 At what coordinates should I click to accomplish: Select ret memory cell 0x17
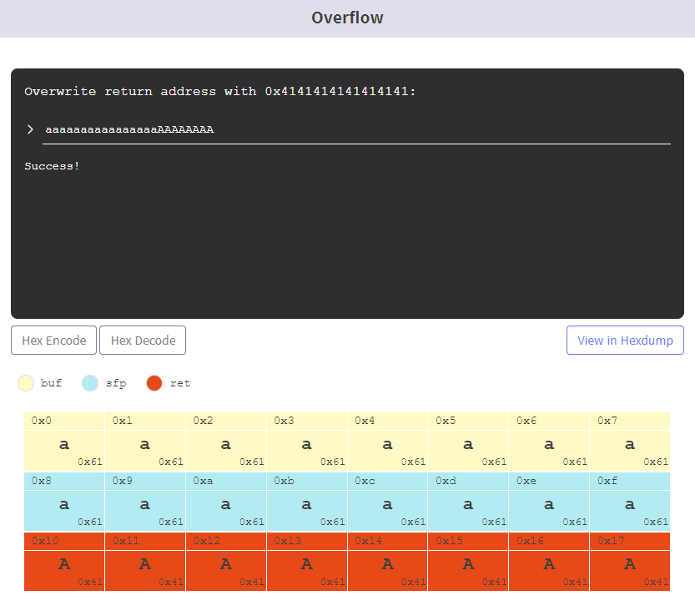coord(630,562)
